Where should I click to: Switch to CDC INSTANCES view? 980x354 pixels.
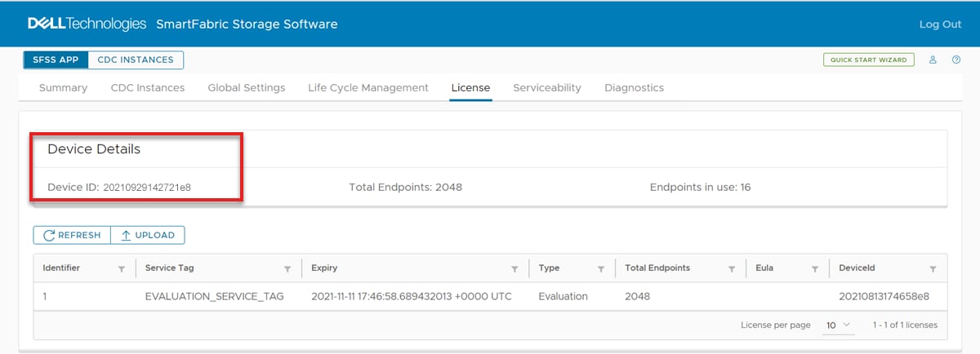tap(136, 60)
